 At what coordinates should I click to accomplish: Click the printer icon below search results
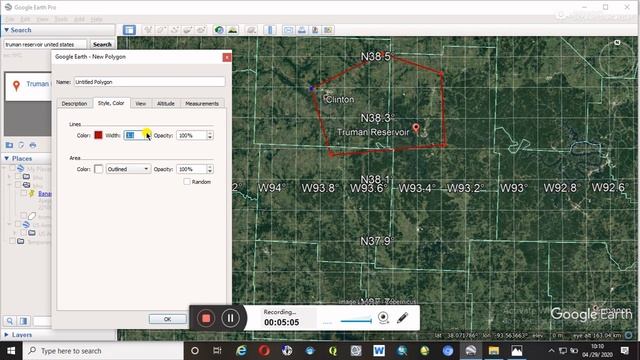click(x=33, y=145)
